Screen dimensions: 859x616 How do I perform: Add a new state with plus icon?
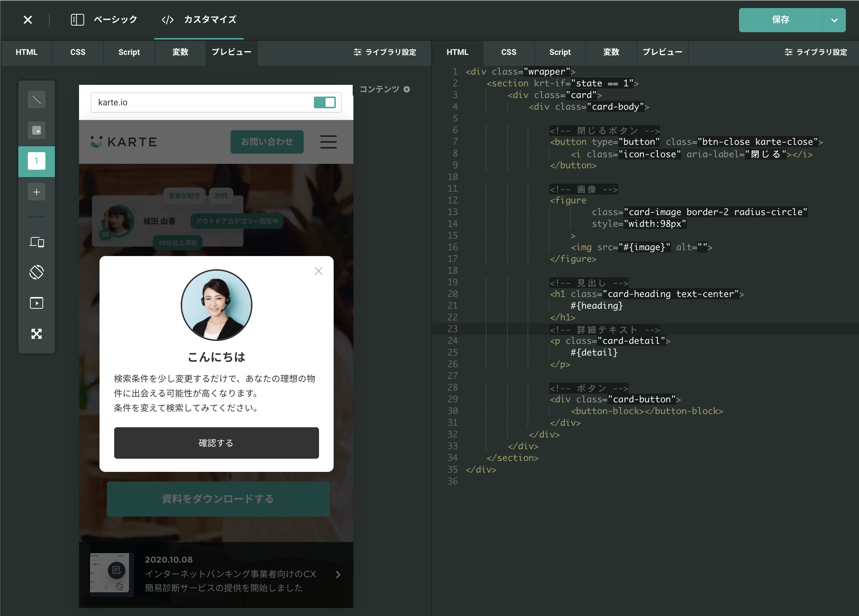36,192
